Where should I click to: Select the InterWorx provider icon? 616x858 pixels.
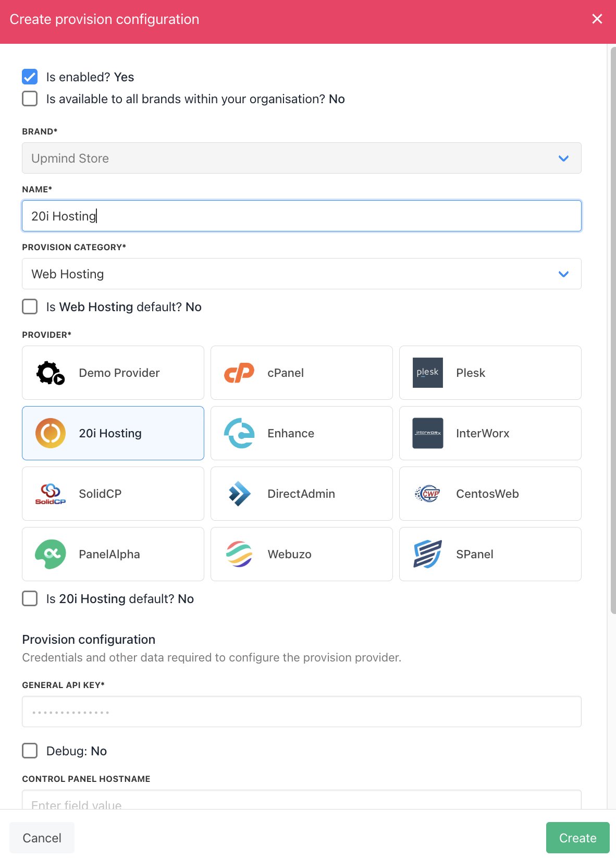point(428,433)
